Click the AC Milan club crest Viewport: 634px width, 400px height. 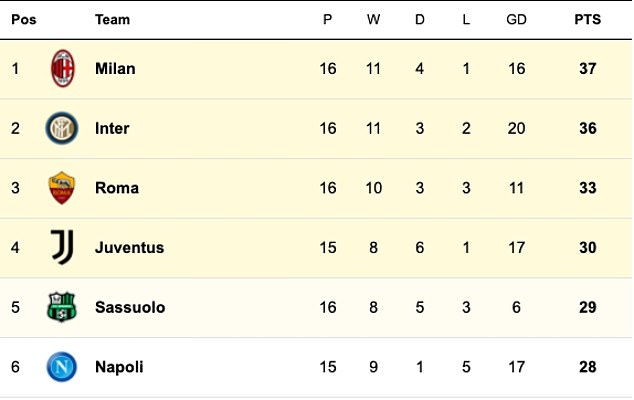click(62, 69)
